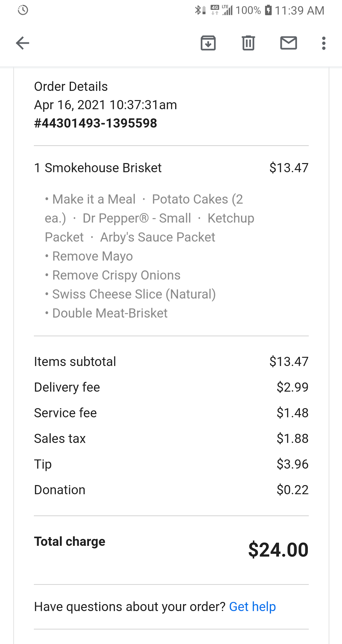Mark email as unread
Viewport: 342px width, 644px height.
click(289, 43)
